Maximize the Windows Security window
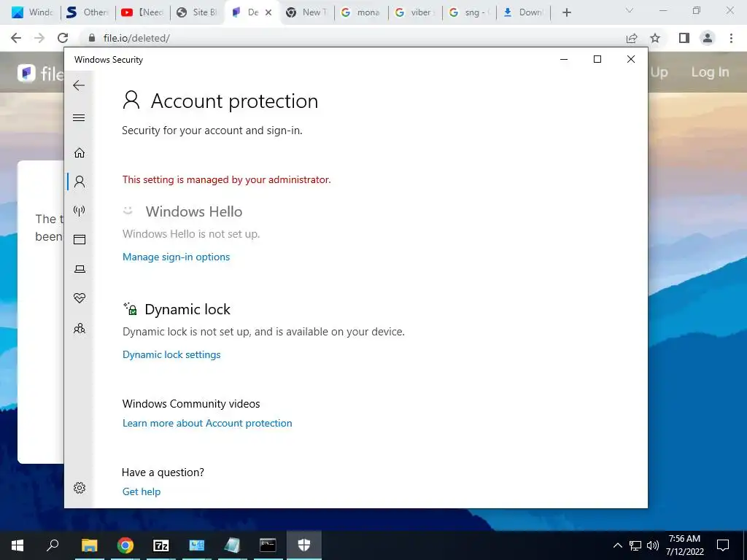 coord(597,59)
